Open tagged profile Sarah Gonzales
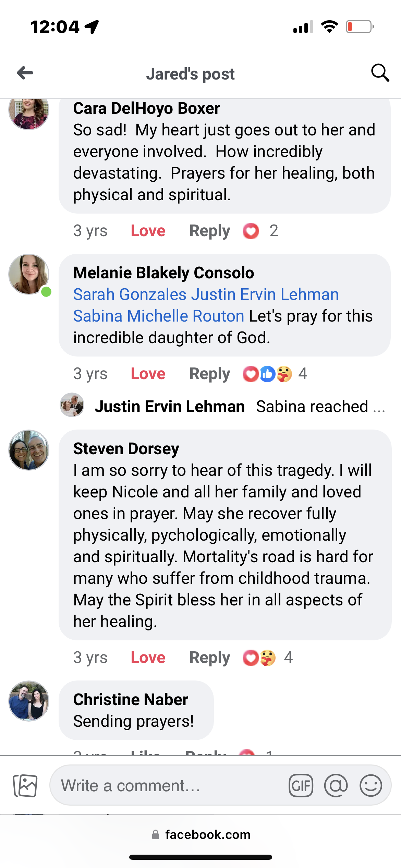 130,294
